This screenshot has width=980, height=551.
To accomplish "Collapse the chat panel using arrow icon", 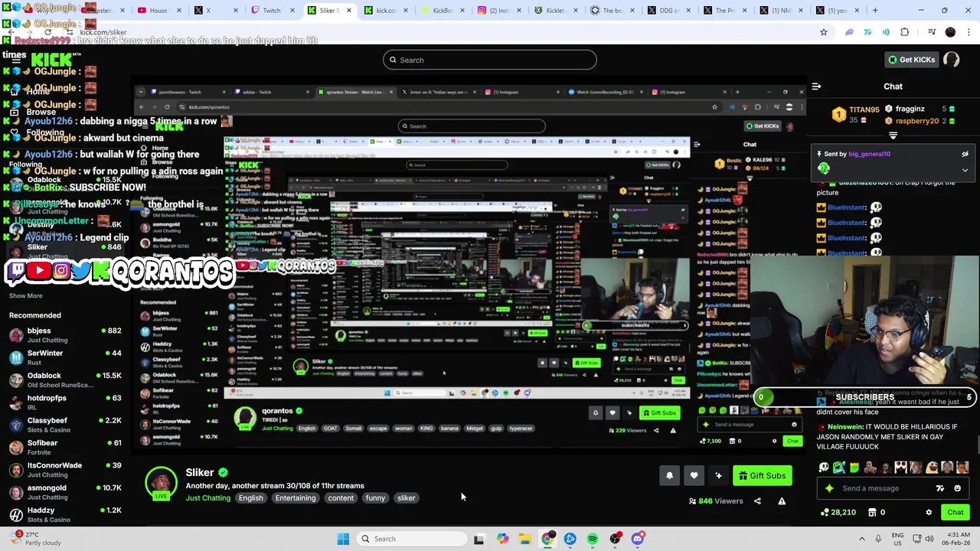I will [x=816, y=86].
